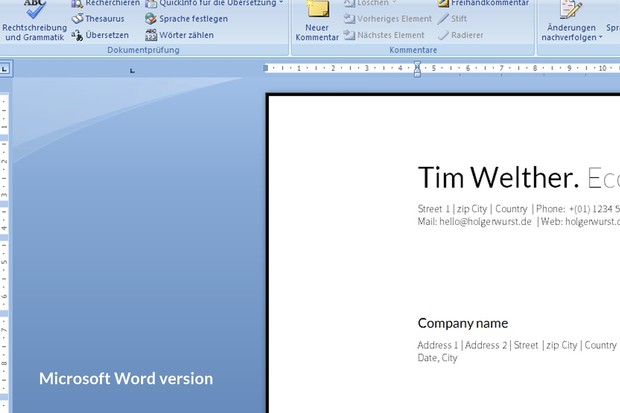The width and height of the screenshot is (620, 413).
Task: Click the Dokumentprüfung group label
Action: pos(143,50)
